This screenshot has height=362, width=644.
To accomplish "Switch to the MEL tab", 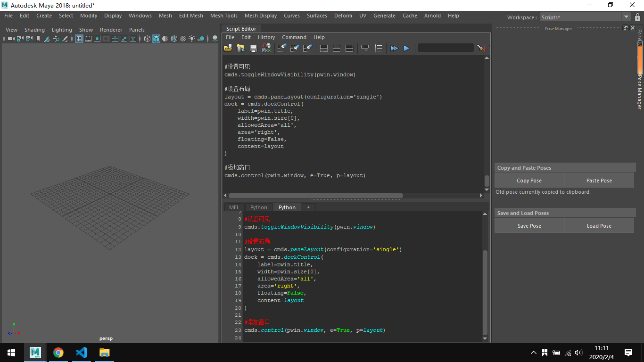I will point(234,207).
